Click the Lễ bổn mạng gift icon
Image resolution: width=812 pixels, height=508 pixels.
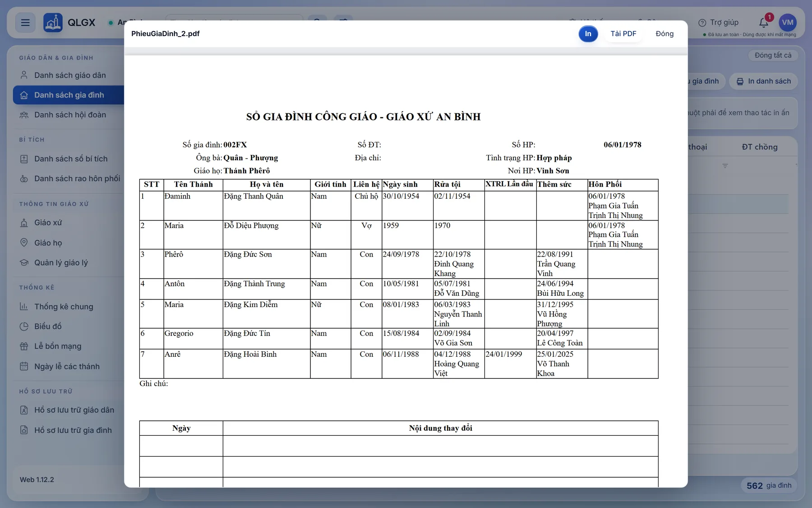point(24,346)
